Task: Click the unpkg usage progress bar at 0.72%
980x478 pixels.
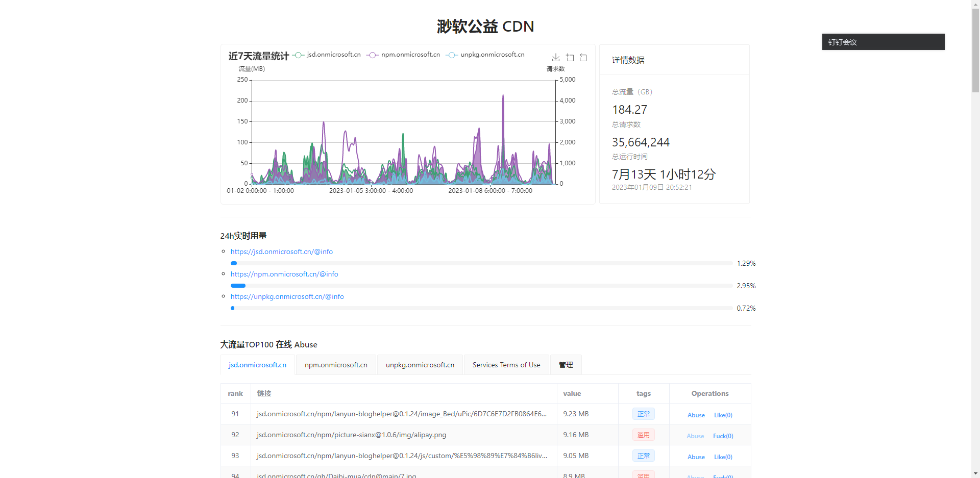Action: (481, 308)
